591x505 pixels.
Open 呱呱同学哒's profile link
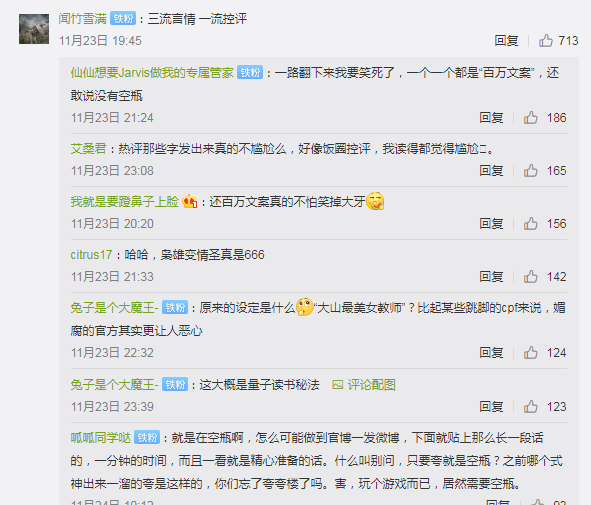[101, 438]
